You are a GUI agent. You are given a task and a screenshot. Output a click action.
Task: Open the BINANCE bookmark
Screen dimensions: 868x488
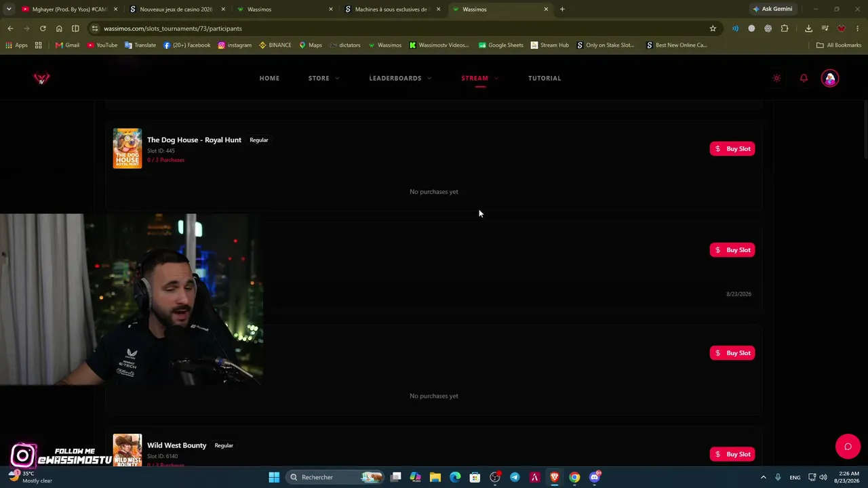pyautogui.click(x=275, y=45)
